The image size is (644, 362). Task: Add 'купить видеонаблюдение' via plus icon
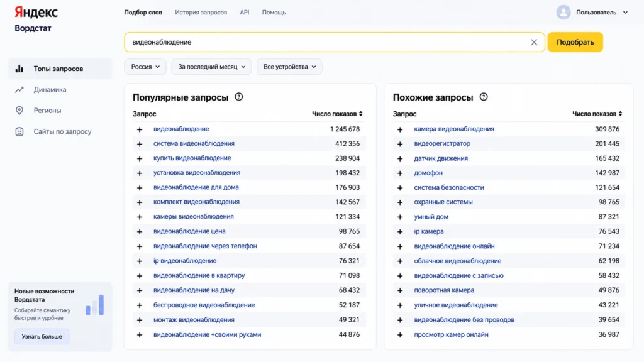(x=140, y=158)
